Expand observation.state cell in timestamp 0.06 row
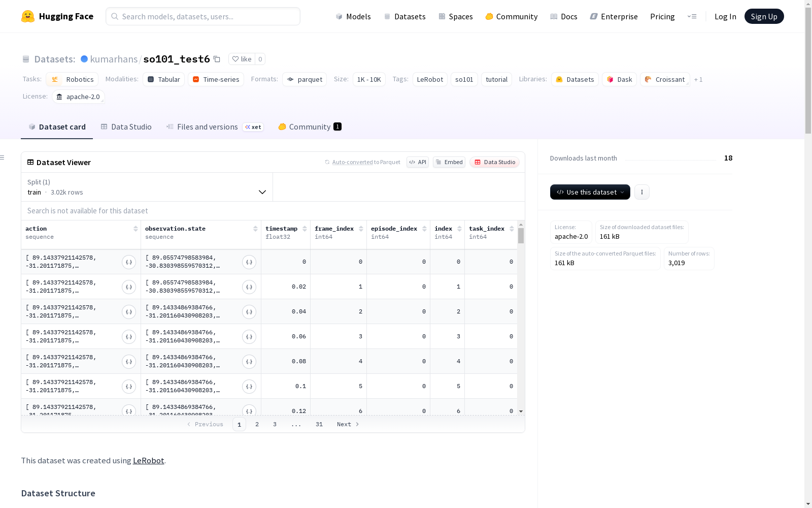 249,337
